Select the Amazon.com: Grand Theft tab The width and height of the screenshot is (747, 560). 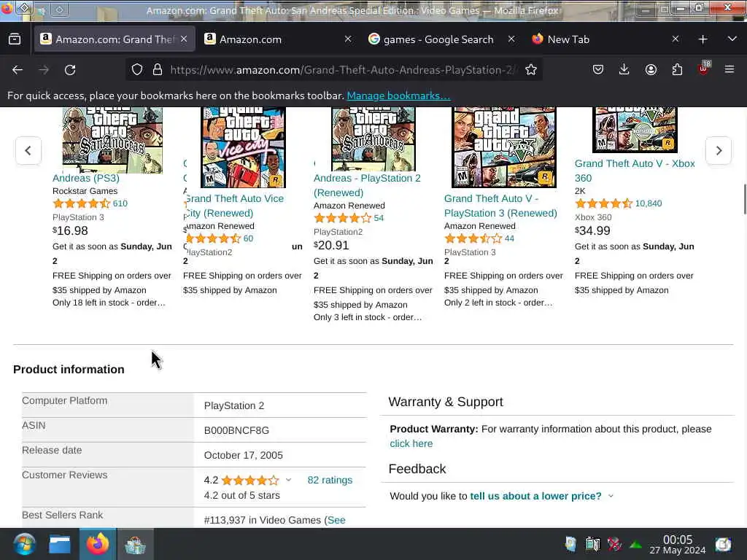pos(115,39)
